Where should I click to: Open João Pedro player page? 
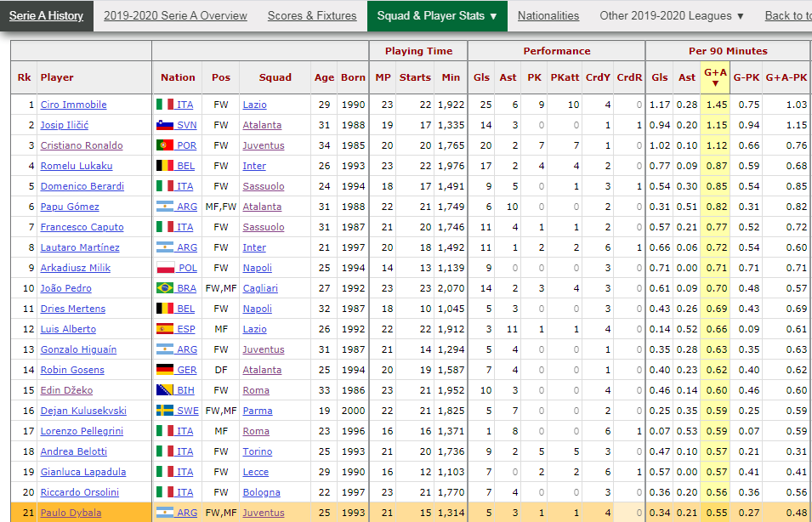click(66, 288)
